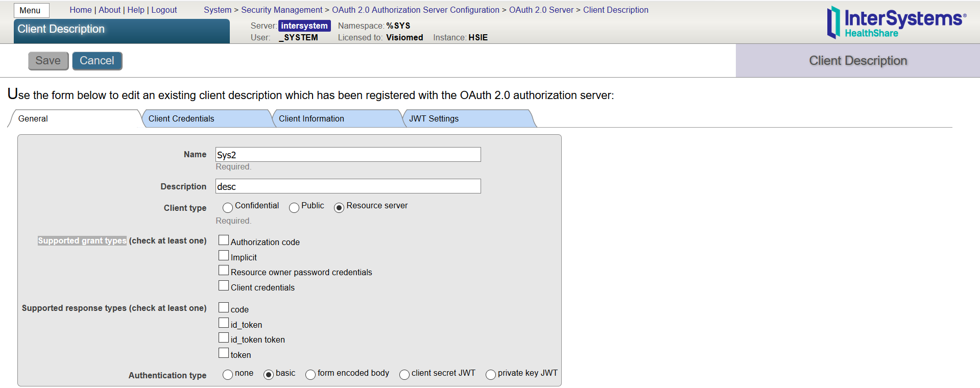Check Client credentials grant type
Screen dimensions: 980x388
[224, 285]
